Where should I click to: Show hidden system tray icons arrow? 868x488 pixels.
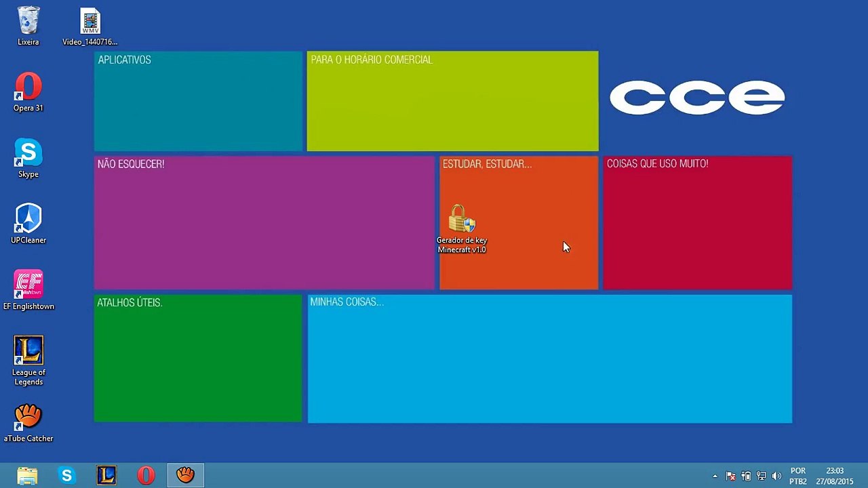715,476
